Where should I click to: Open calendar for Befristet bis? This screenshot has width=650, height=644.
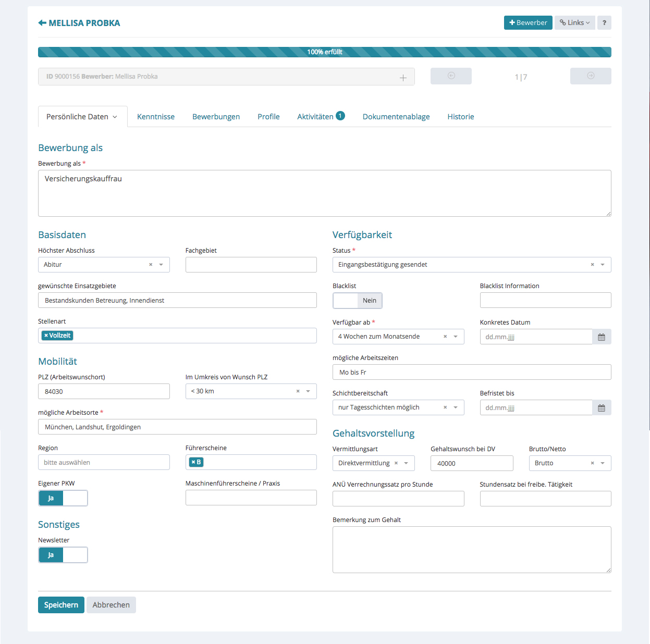point(602,408)
